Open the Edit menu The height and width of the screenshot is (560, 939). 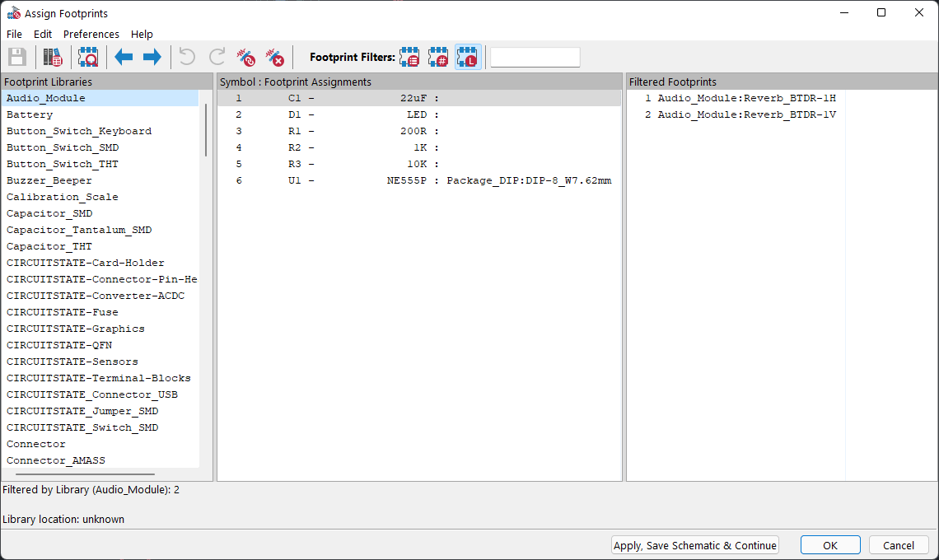[x=43, y=34]
